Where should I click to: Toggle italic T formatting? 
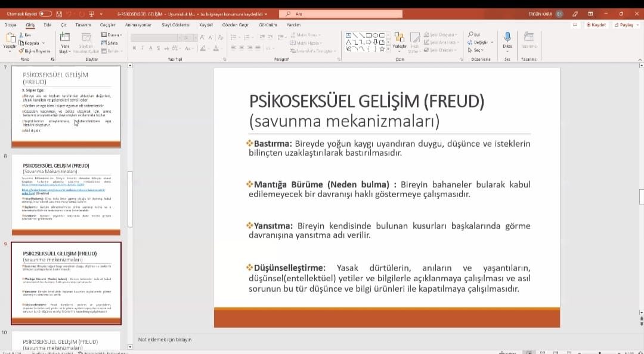[x=143, y=48]
